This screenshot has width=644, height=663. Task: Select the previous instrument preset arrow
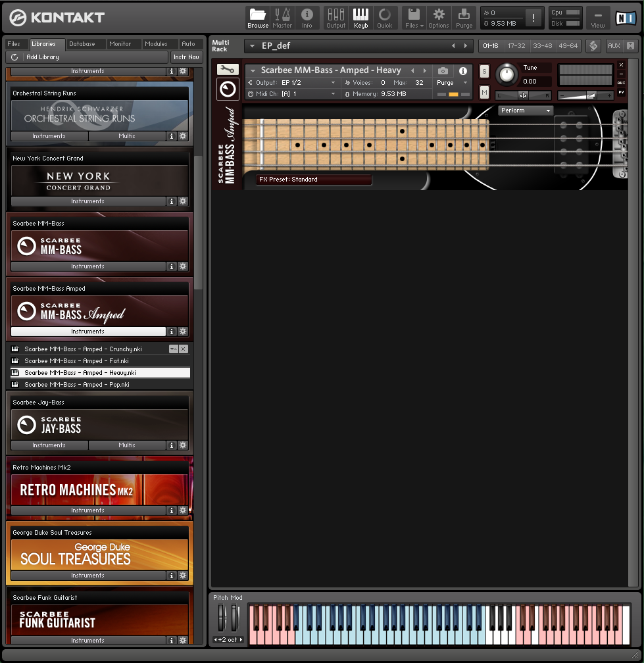412,70
